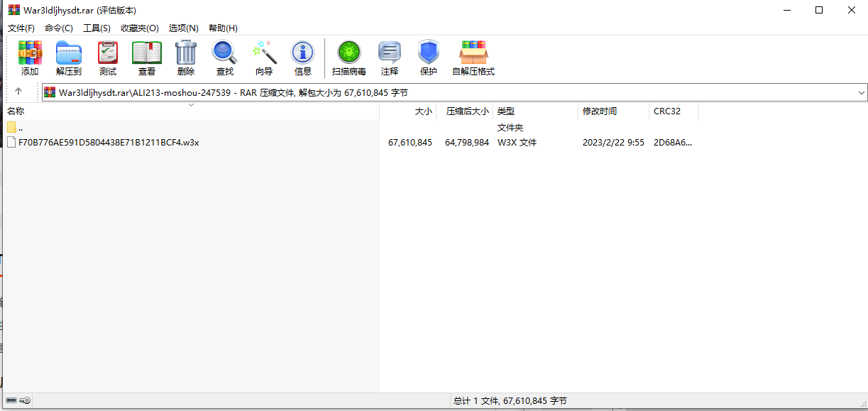This screenshot has height=411, width=868.
Task: Open the 注释 (Comment) toolbar icon
Action: [x=390, y=53]
